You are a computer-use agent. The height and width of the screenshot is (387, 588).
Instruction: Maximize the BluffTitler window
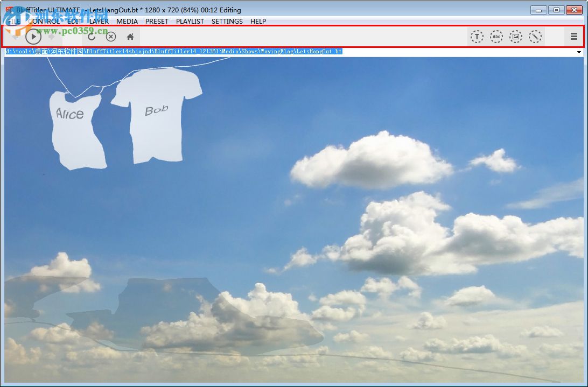click(x=557, y=10)
